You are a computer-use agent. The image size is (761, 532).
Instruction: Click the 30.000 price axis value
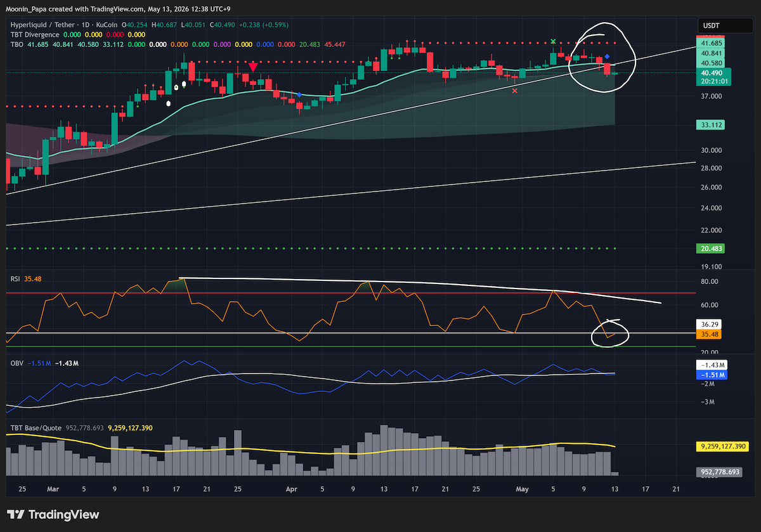pyautogui.click(x=713, y=150)
